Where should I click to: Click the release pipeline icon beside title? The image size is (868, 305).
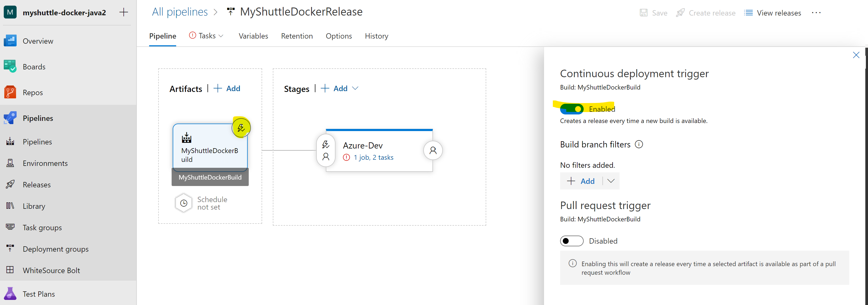[231, 12]
